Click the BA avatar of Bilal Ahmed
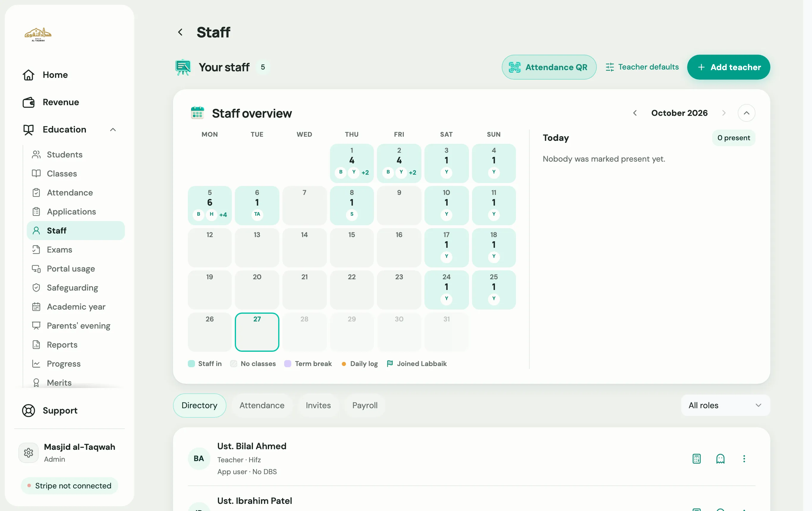 (x=199, y=459)
